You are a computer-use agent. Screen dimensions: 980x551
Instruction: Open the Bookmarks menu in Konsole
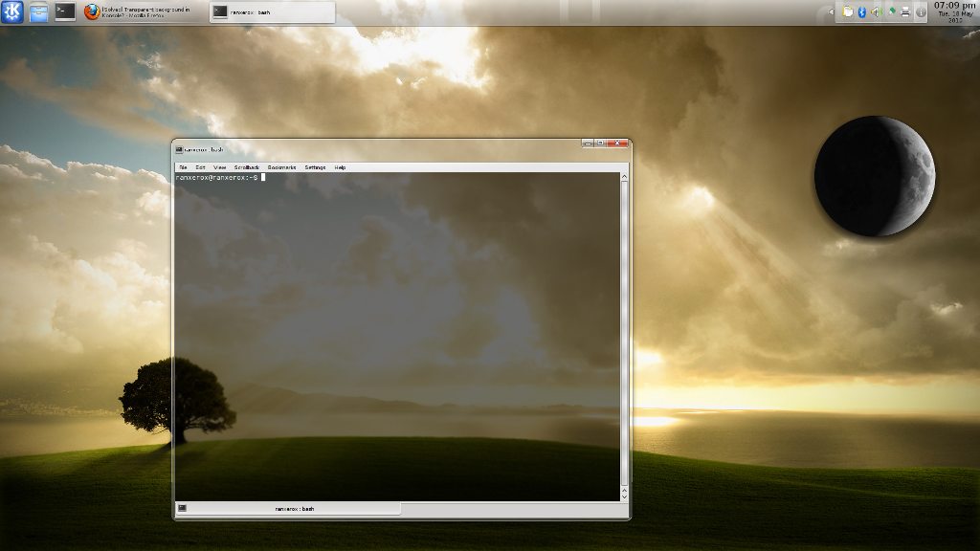[x=282, y=167]
